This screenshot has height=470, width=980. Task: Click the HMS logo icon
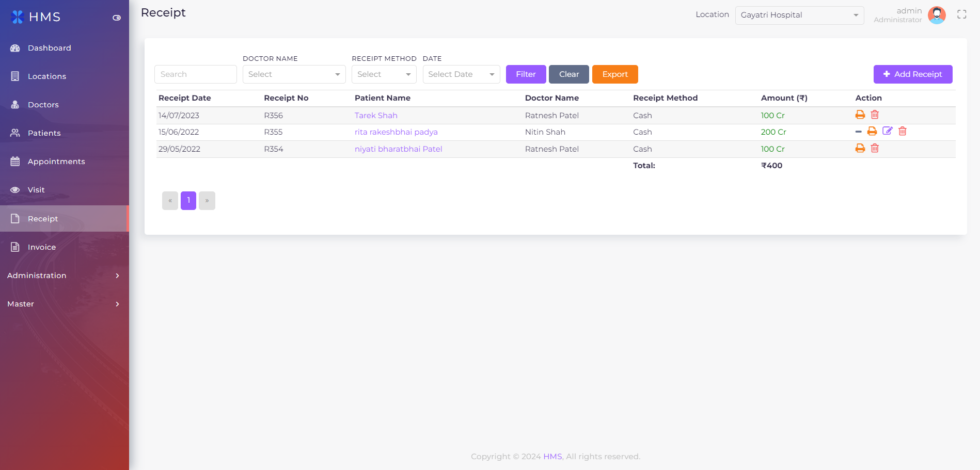tap(17, 17)
